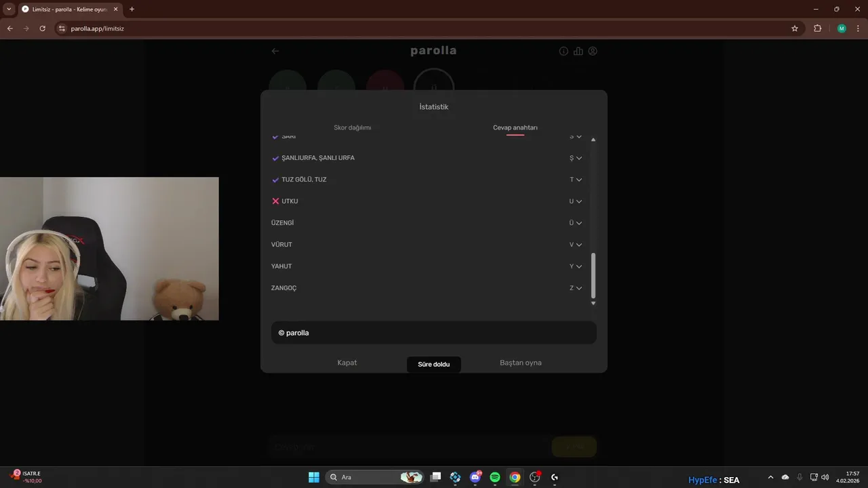
Task: Open the OBS icon on the taskbar
Action: click(535, 477)
